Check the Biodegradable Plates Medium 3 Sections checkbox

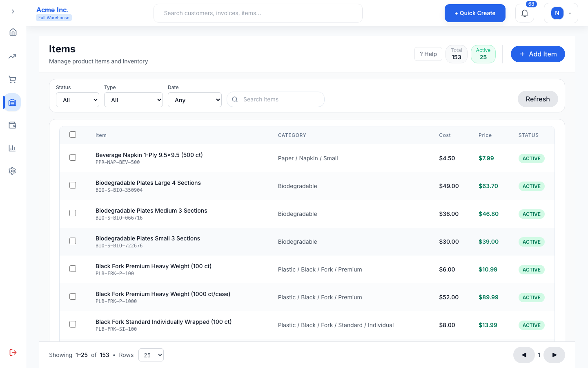tap(73, 213)
